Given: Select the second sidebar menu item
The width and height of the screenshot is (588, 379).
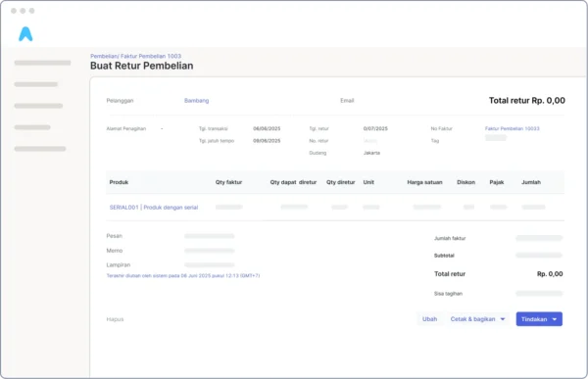Looking at the screenshot, I should click(36, 84).
